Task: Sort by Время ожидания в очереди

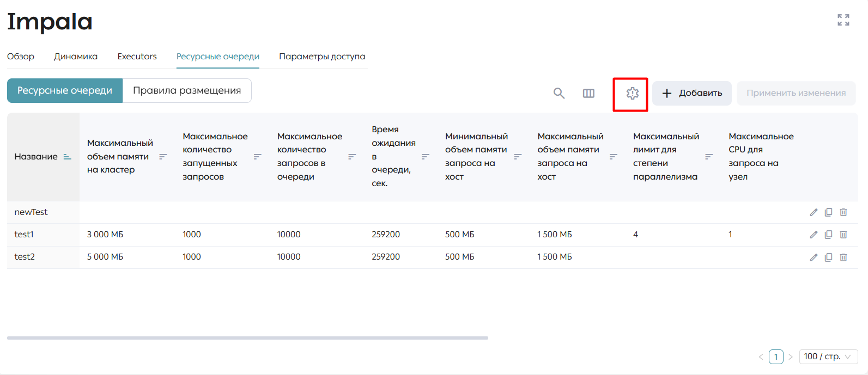Action: tap(426, 157)
